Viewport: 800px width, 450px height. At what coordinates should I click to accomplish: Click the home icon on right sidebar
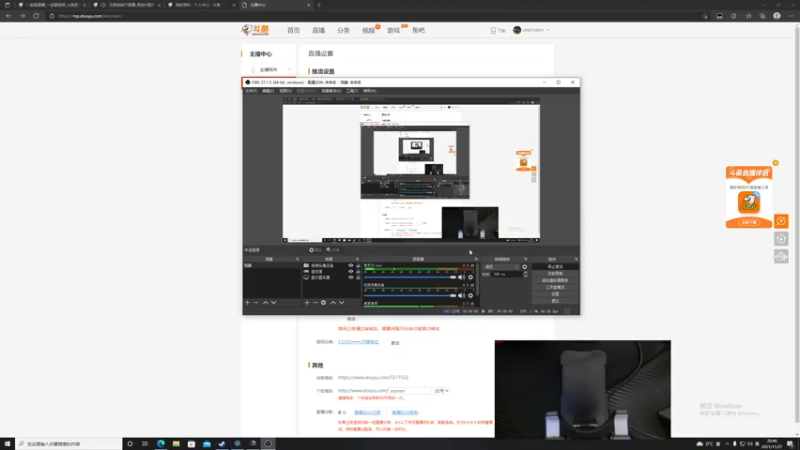[781, 239]
